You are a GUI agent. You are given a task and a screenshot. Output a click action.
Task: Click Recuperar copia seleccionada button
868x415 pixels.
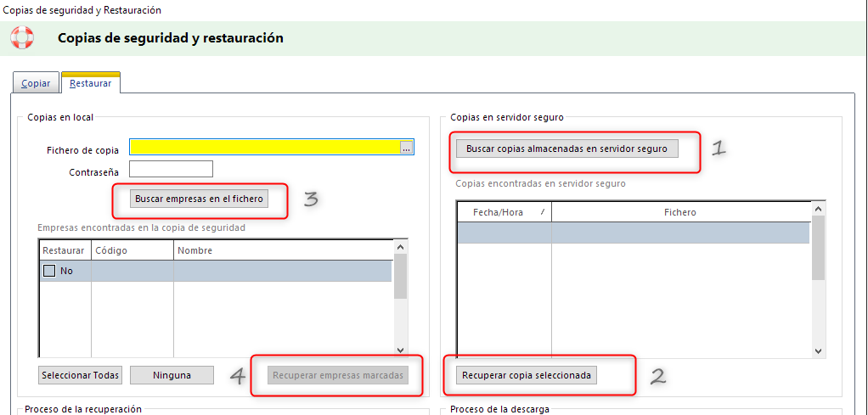click(x=527, y=375)
